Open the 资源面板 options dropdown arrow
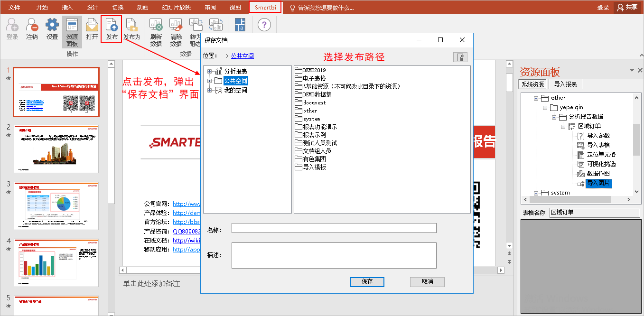Image resolution: width=644 pixels, height=316 pixels. pos(632,71)
